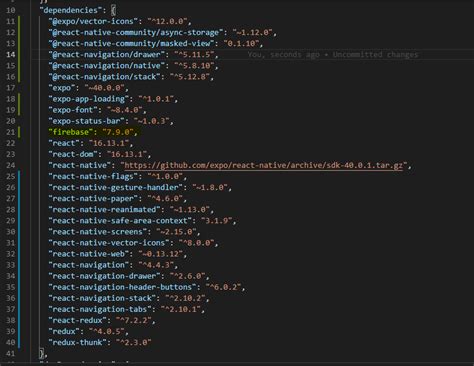Click the "^12.0.0" version value
Screen dimensions: 474x366
(167, 21)
